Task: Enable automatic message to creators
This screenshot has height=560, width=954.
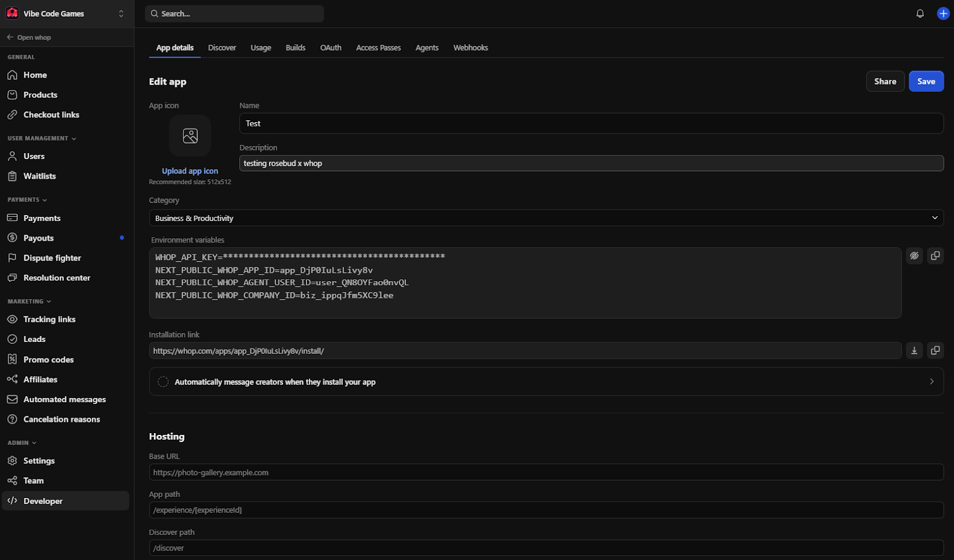Action: click(163, 382)
